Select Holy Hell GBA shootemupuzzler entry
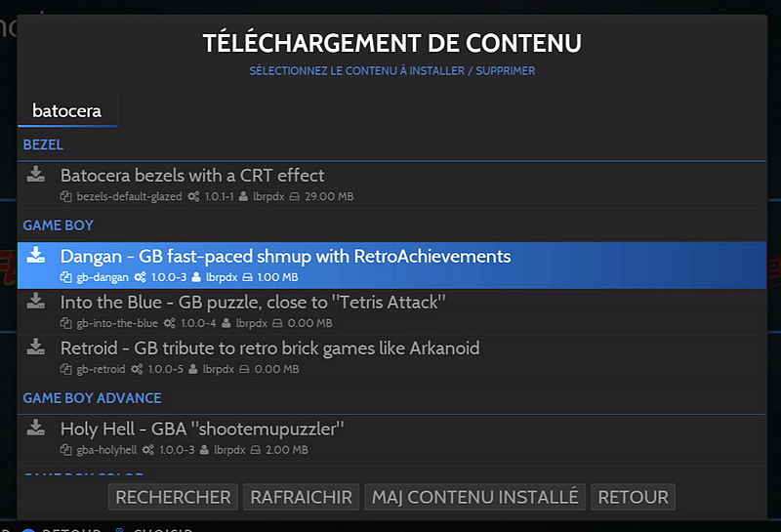This screenshot has height=532, width=781. click(x=391, y=438)
